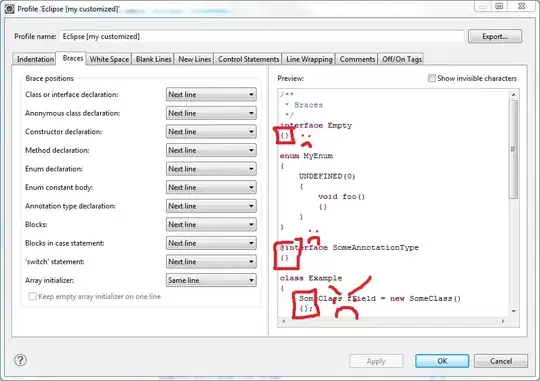
Task: Open Enum declaration brace position dropdown
Action: 211,169
